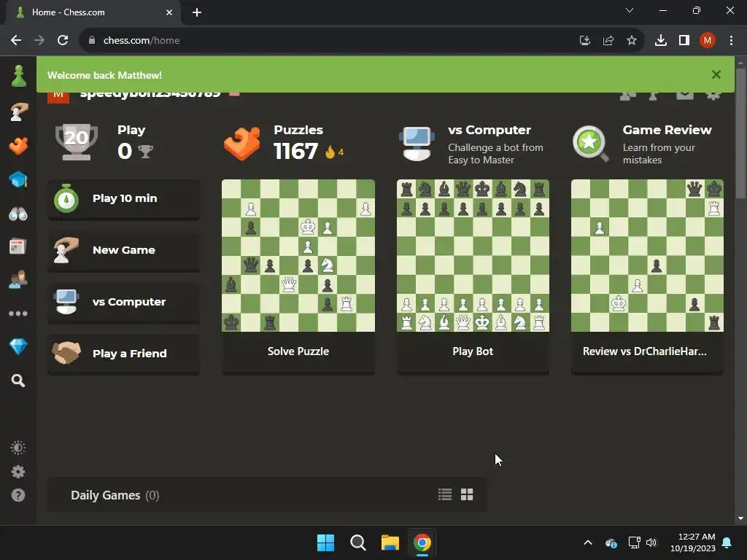Image resolution: width=747 pixels, height=560 pixels.
Task: Click the share this page icon
Action: 608,41
